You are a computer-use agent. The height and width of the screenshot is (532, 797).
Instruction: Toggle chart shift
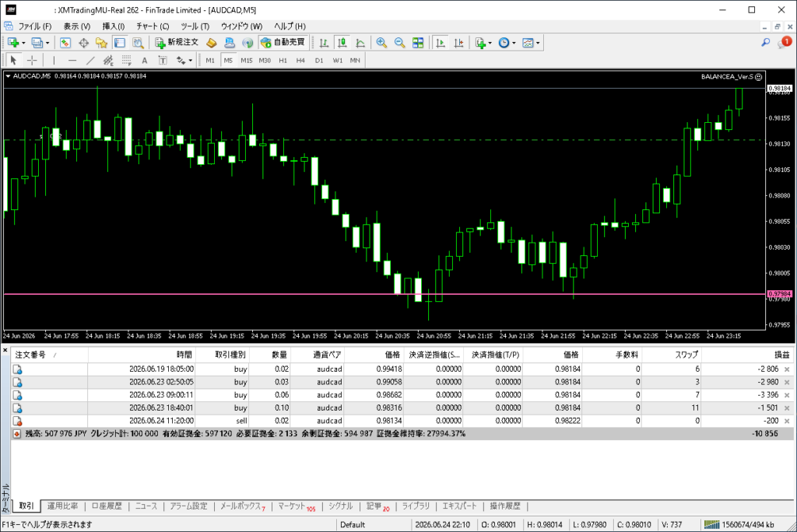(458, 43)
